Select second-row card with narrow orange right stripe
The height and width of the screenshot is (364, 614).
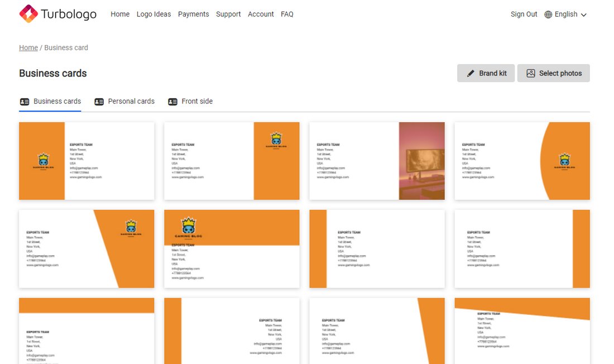(522, 249)
